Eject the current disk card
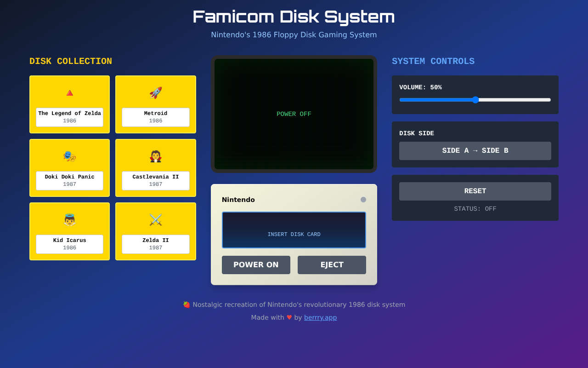The width and height of the screenshot is (588, 368). coord(332,264)
